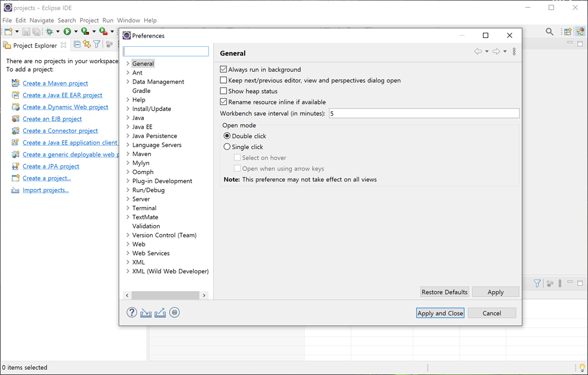This screenshot has height=375, width=588.
Task: Open the Navigate menu
Action: tap(42, 20)
